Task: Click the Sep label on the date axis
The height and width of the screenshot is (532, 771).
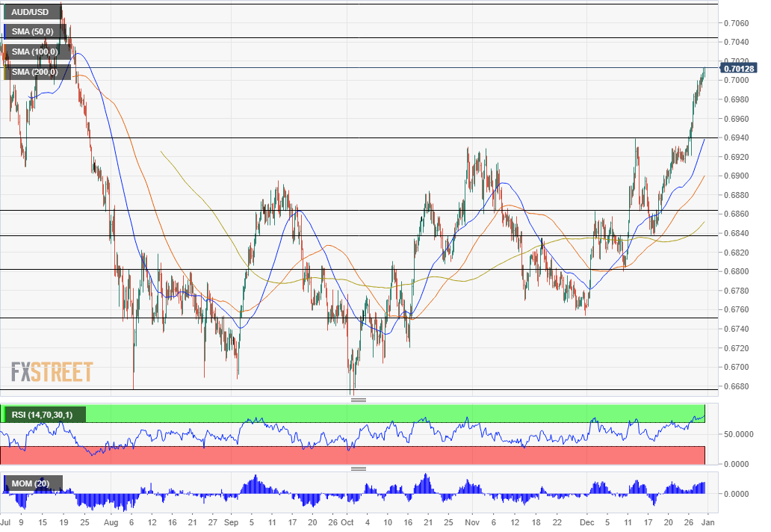Action: pos(231,522)
